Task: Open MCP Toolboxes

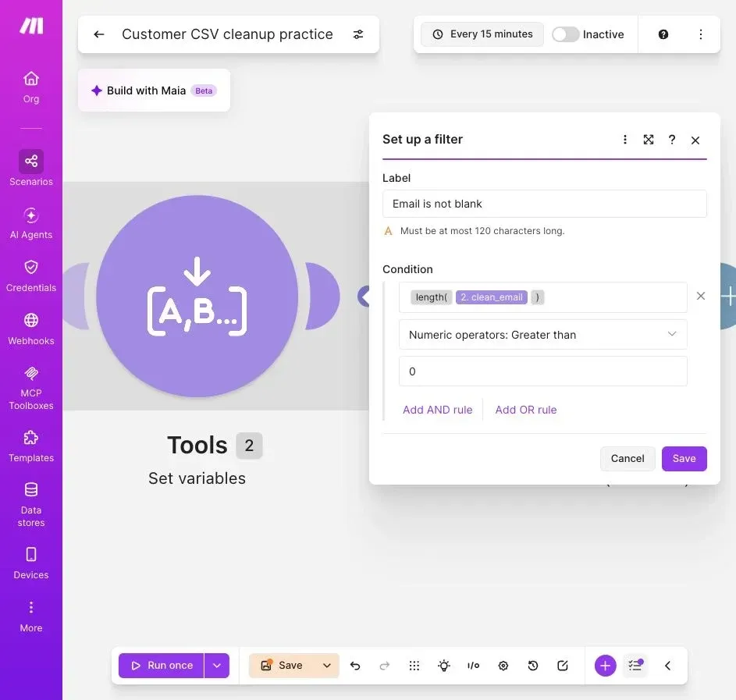Action: pyautogui.click(x=31, y=389)
